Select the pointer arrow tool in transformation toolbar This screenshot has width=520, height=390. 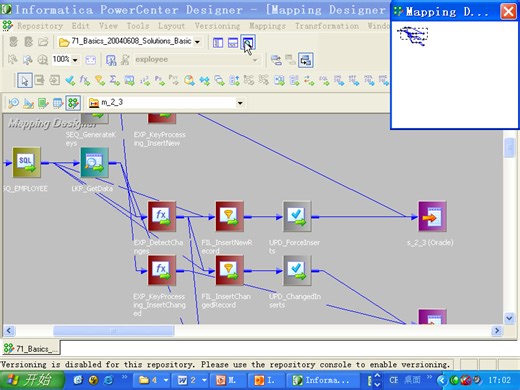[25, 80]
